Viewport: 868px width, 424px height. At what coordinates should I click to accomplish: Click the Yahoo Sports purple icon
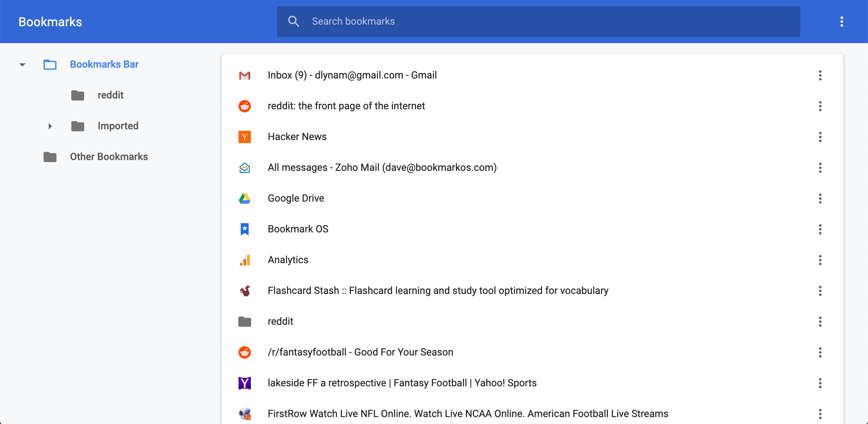pos(245,383)
